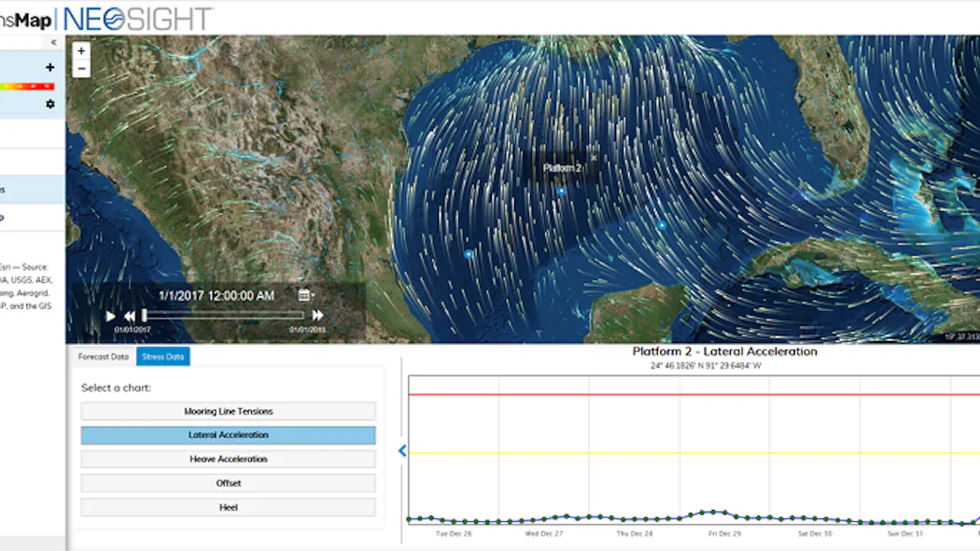Click the 'Sun Dec 31' axis label
This screenshot has width=980, height=551.
(x=905, y=533)
